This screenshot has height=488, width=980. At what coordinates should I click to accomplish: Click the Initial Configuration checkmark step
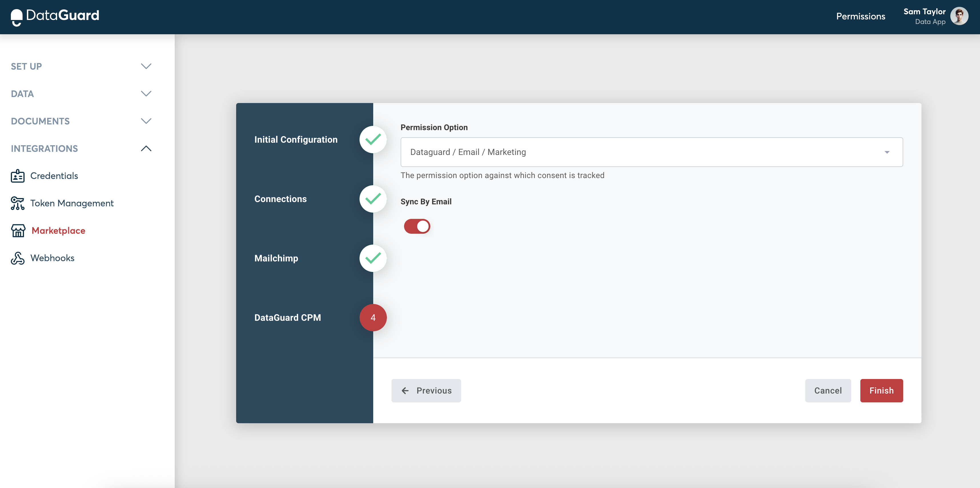click(x=373, y=140)
